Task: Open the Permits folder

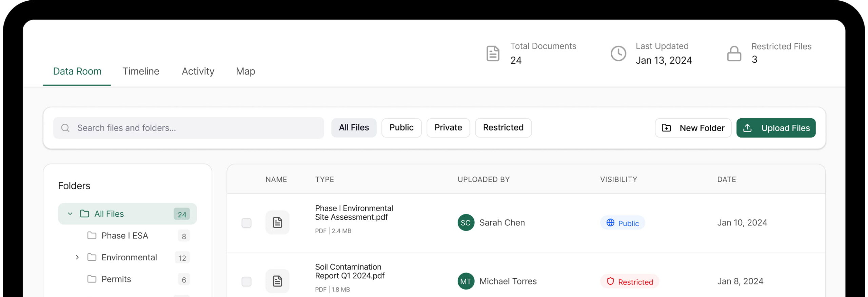Action: [116, 279]
